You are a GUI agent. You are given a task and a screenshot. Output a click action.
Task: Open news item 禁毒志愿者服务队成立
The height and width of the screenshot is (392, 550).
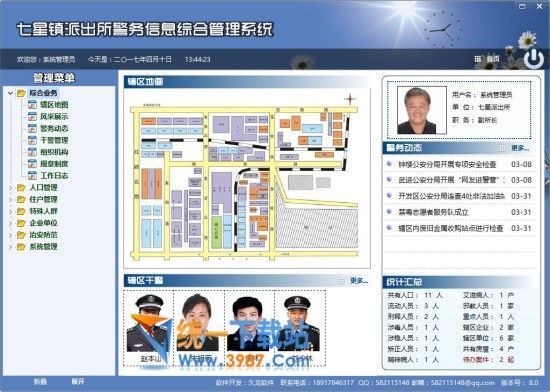tap(433, 212)
